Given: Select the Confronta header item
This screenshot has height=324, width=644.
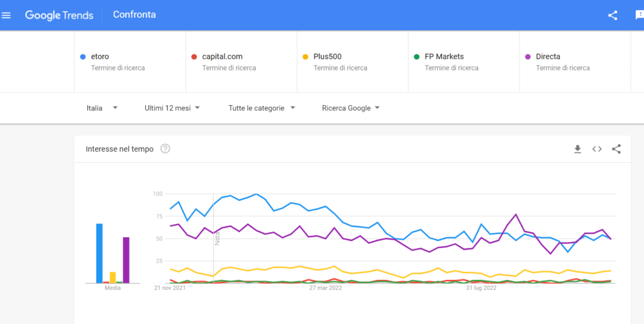Looking at the screenshot, I should [135, 14].
